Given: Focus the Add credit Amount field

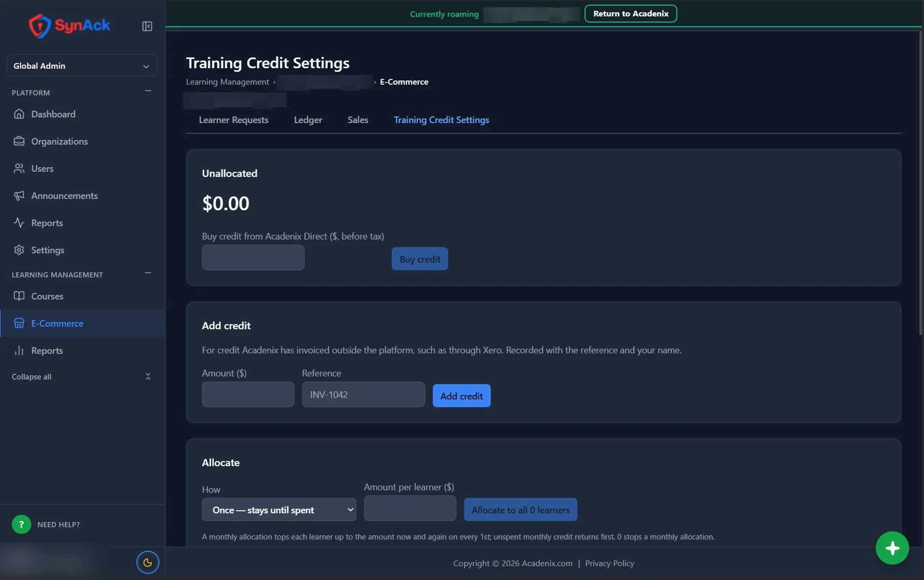Looking at the screenshot, I should tap(248, 394).
